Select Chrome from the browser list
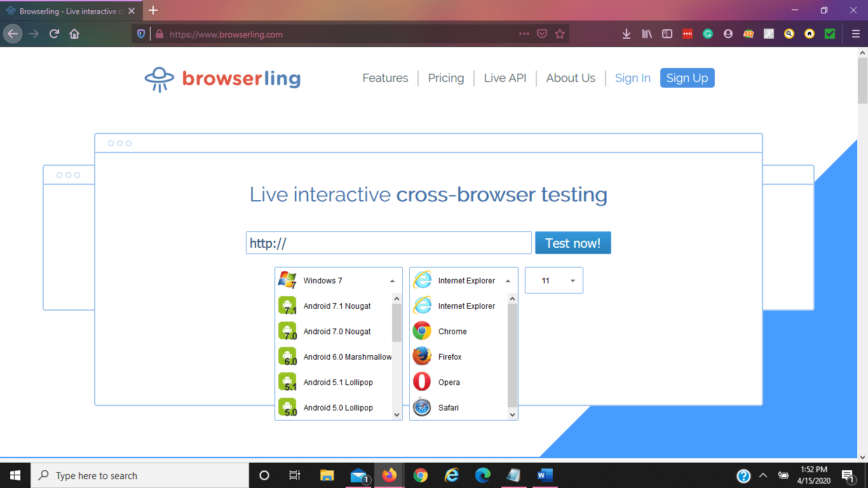The image size is (868, 488). [452, 331]
